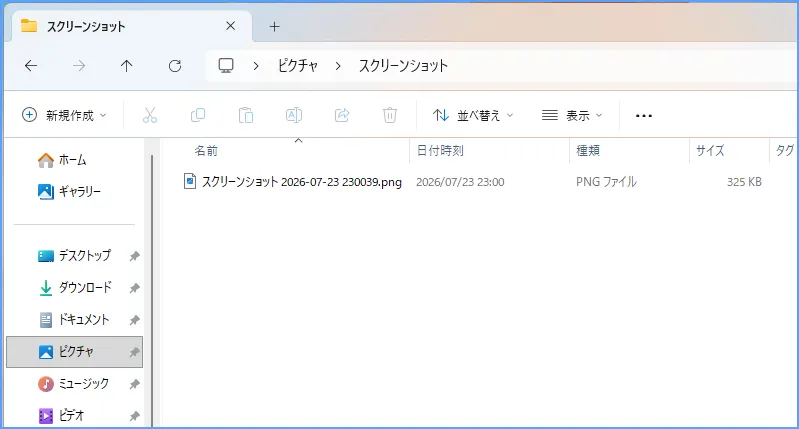Image resolution: width=799 pixels, height=429 pixels.
Task: Click the PNG file icon in the list
Action: [x=190, y=181]
